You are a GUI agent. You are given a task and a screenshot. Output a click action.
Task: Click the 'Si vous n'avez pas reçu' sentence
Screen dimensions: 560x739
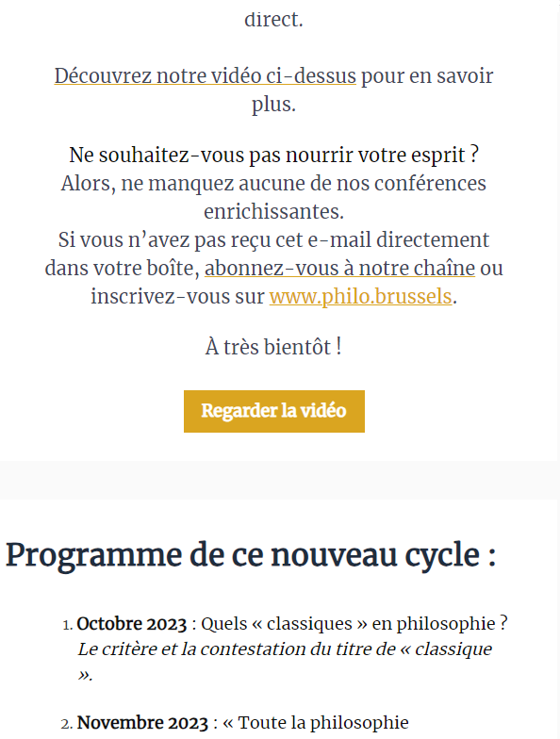[x=273, y=268]
